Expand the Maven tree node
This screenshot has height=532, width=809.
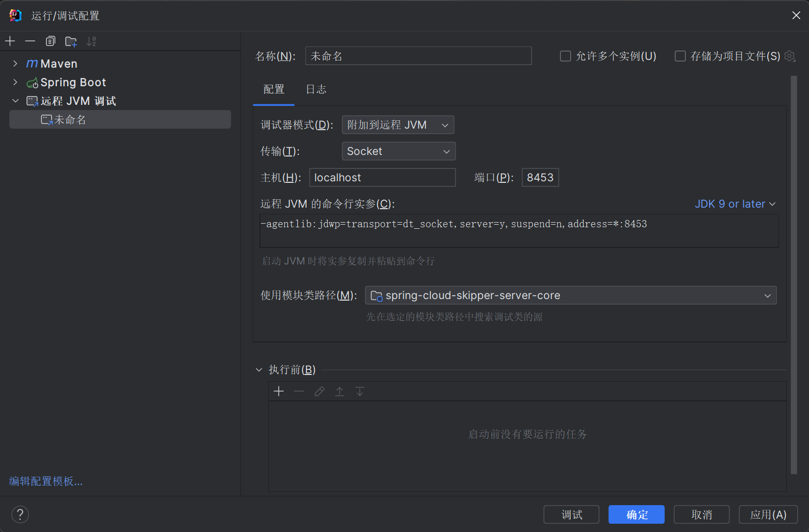point(16,64)
